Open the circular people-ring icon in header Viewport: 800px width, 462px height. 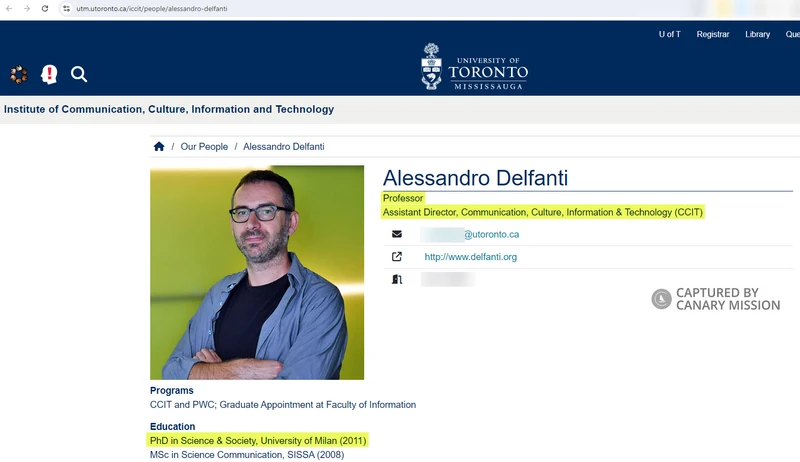[x=19, y=74]
